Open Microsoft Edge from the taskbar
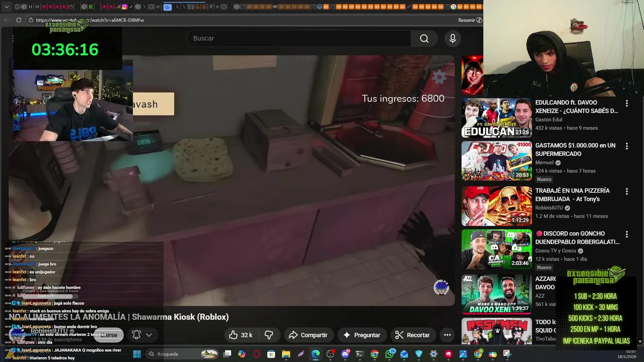 point(315,354)
